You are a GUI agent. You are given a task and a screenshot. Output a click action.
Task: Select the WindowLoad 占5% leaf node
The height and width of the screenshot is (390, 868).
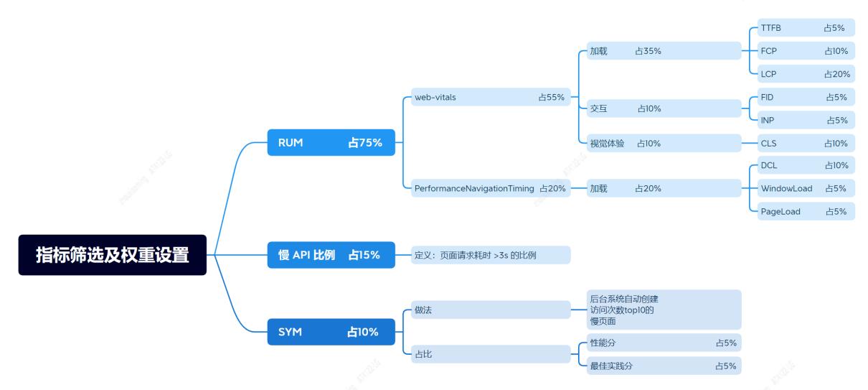[x=806, y=188]
